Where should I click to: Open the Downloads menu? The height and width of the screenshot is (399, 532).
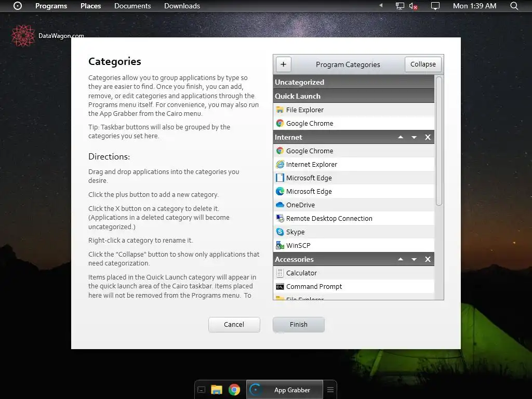(x=182, y=6)
